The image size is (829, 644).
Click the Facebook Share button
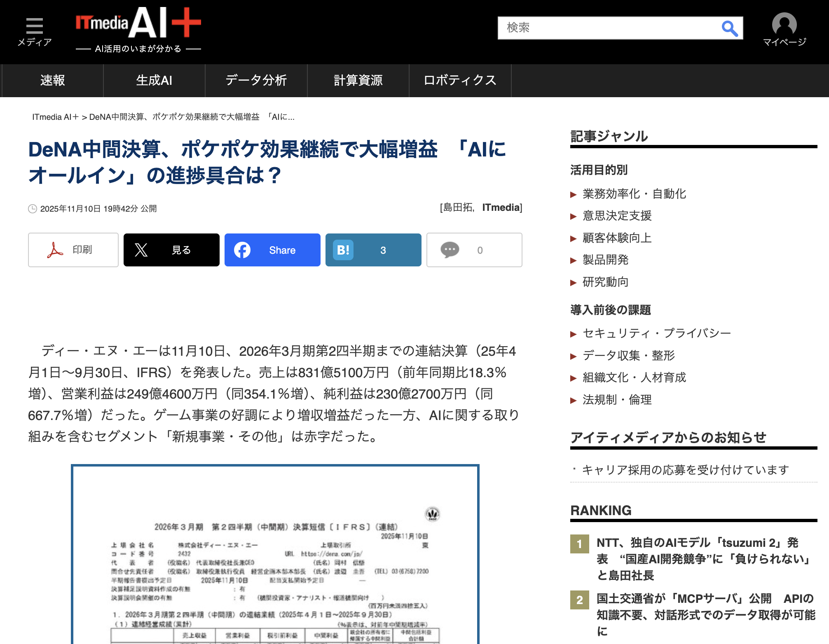pyautogui.click(x=272, y=250)
